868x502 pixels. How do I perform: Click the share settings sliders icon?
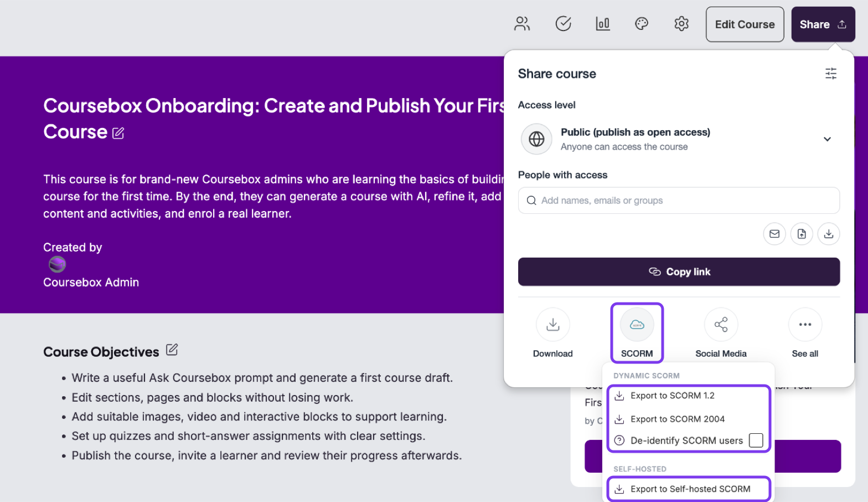click(831, 74)
